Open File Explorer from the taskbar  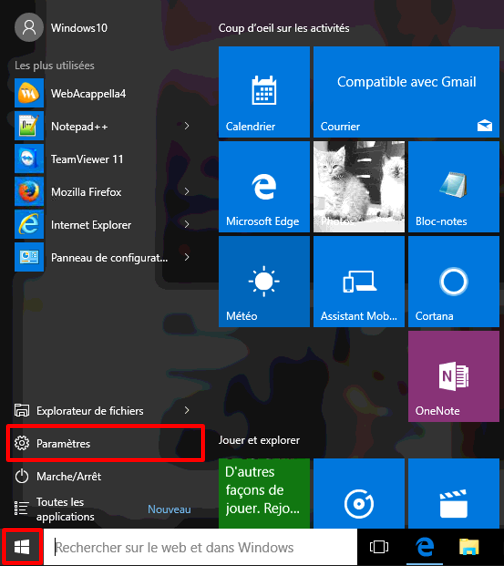pyautogui.click(x=469, y=547)
